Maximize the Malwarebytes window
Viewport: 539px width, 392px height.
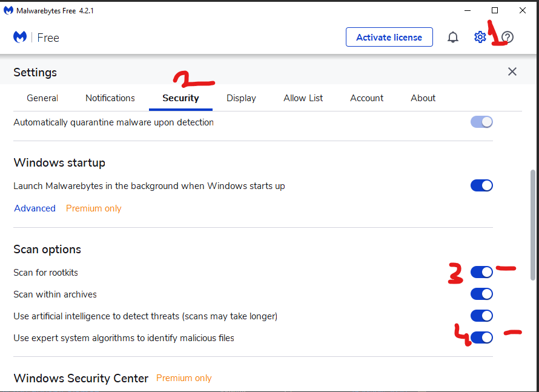(x=495, y=11)
